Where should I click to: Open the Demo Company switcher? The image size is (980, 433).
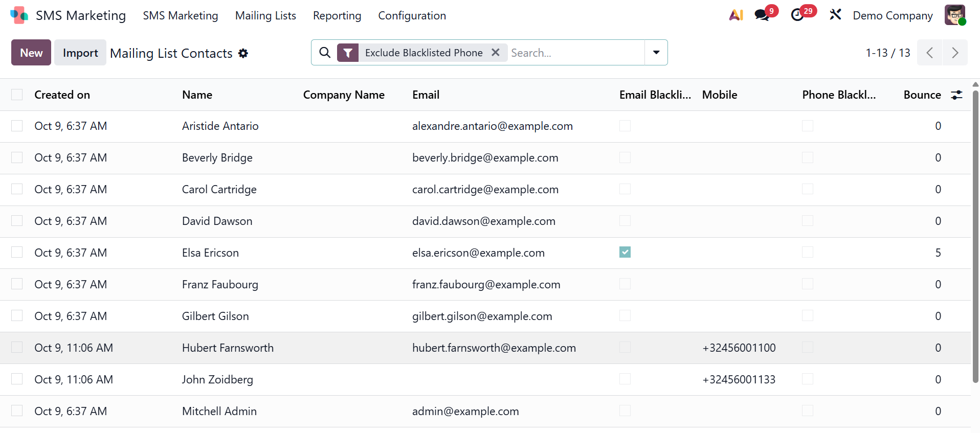coord(893,16)
